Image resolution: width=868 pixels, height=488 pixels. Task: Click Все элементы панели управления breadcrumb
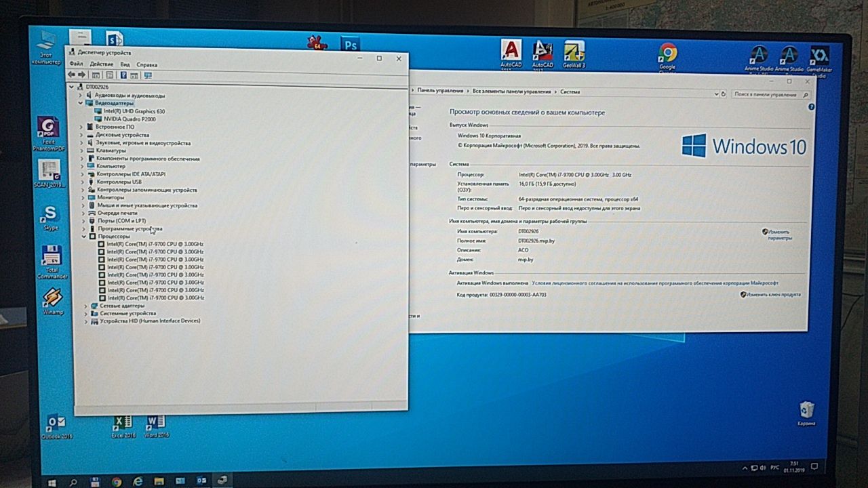click(512, 91)
